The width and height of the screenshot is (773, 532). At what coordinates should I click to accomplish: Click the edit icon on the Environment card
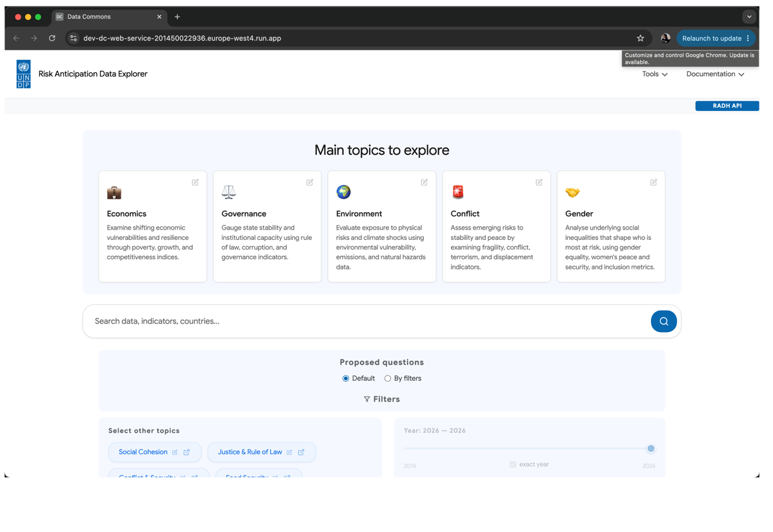424,182
